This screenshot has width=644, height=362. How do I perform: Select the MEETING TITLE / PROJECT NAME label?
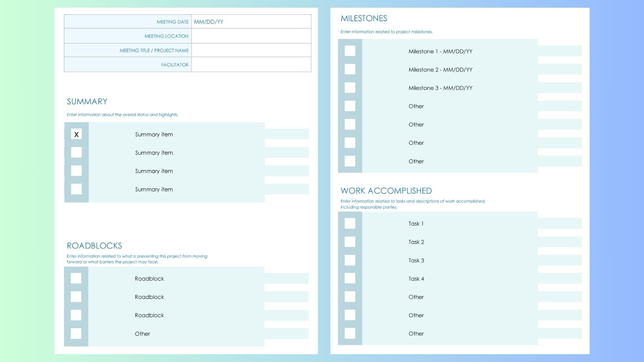pos(154,51)
